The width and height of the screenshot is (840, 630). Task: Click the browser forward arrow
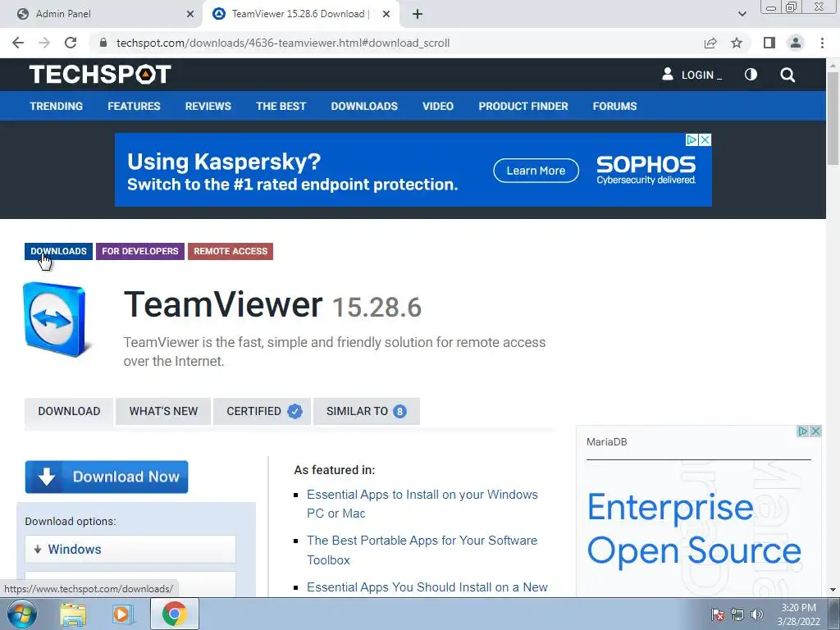pyautogui.click(x=44, y=43)
